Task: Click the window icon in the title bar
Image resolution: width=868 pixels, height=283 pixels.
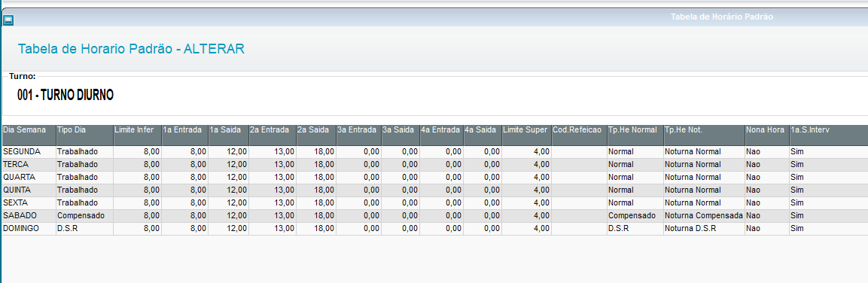Action: (8, 20)
